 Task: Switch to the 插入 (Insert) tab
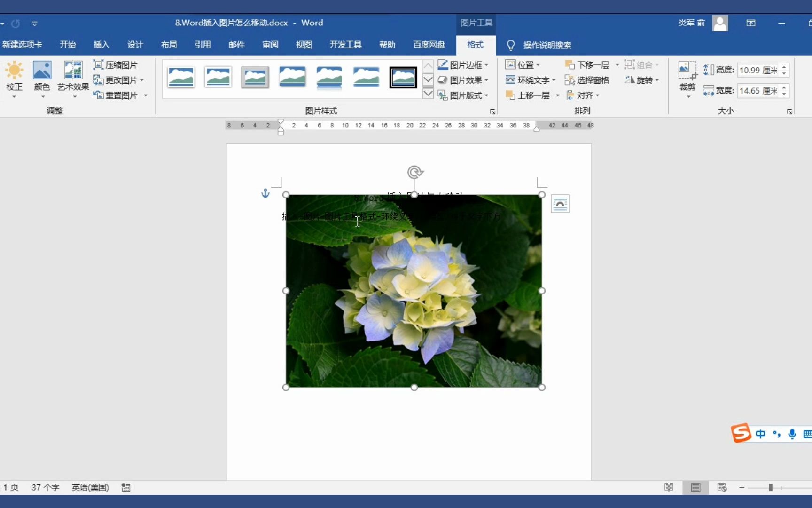pyautogui.click(x=101, y=44)
